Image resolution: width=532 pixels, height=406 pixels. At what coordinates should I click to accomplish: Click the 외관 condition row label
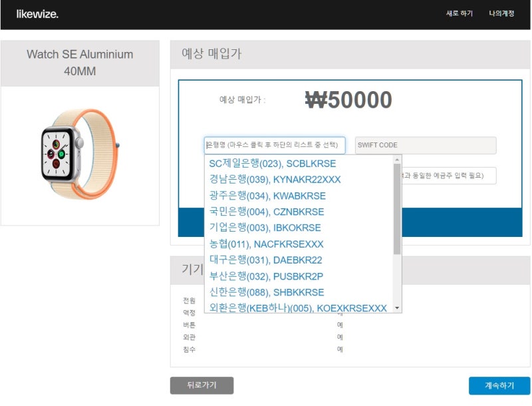pyautogui.click(x=190, y=337)
